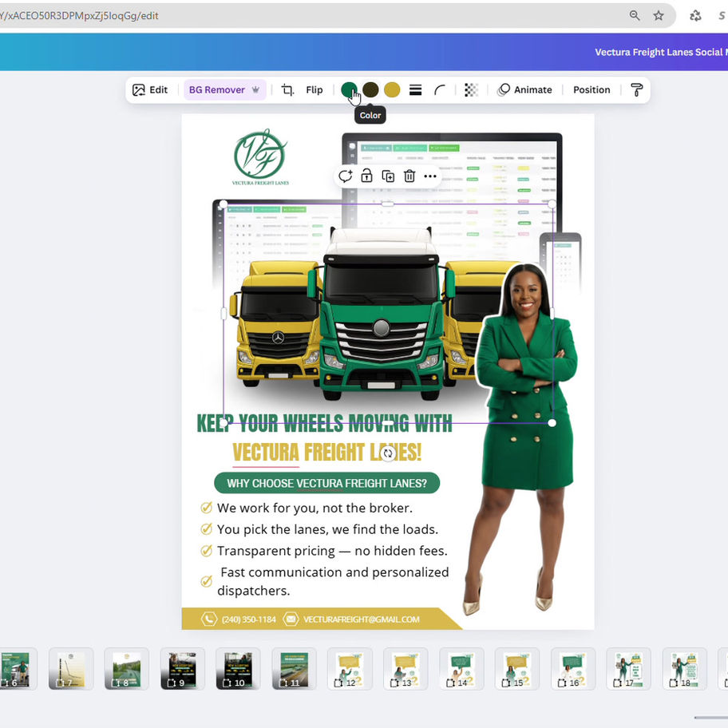Screen dimensions: 728x728
Task: Select the VECTURAFREIGHT@GMAIL.COM text
Action: click(x=362, y=619)
